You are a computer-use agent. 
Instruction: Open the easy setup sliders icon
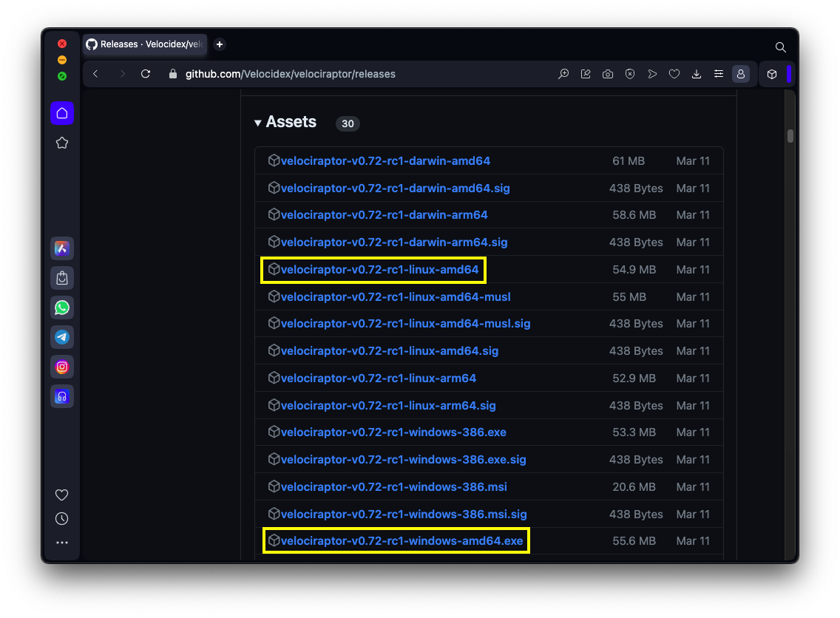(719, 74)
